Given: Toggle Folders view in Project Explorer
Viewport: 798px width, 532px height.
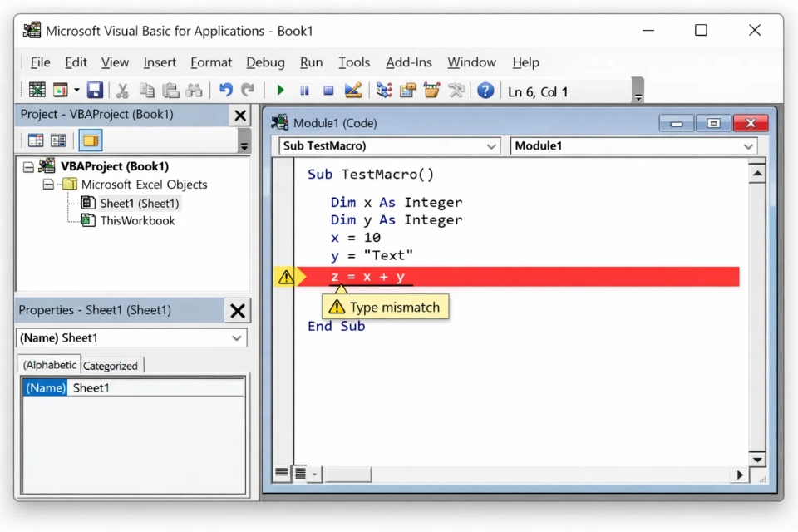Looking at the screenshot, I should (90, 140).
